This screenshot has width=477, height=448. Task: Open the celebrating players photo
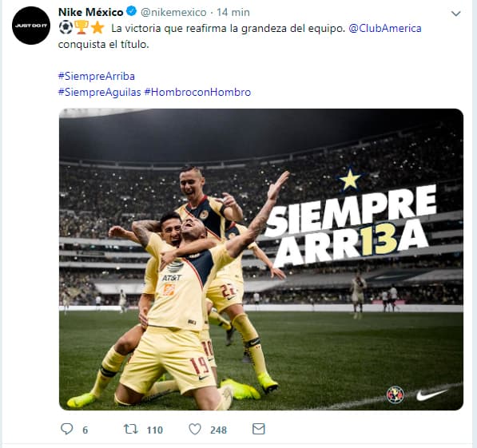261,259
